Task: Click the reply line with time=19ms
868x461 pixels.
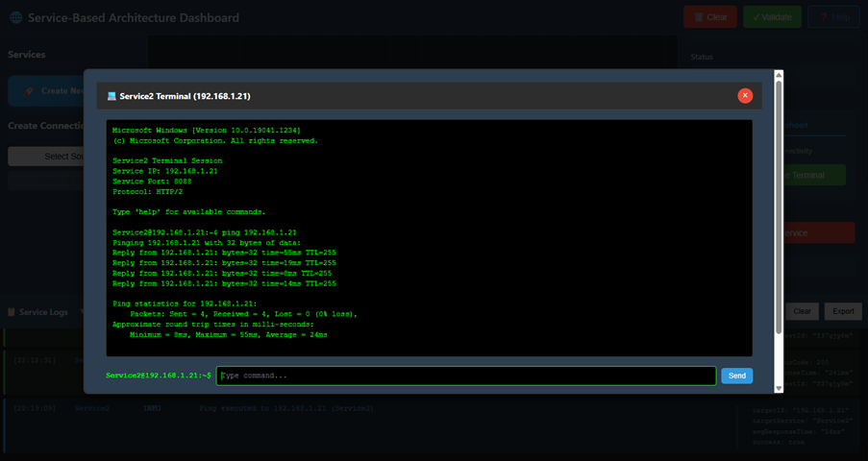Action: (224, 263)
